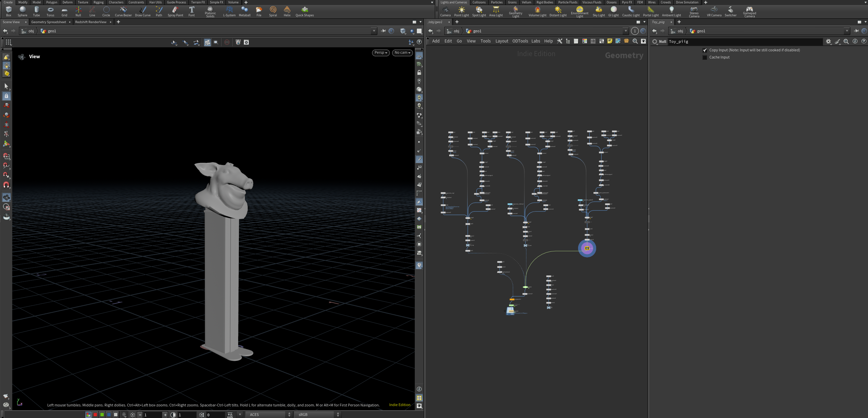
Task: Add a Camera from the shelf
Action: pos(445,11)
